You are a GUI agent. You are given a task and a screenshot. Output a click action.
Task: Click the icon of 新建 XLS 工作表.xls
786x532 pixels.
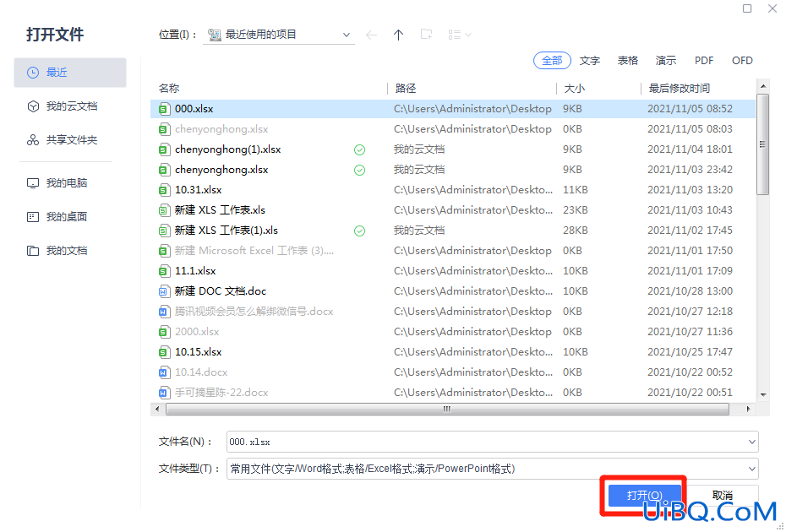(164, 210)
